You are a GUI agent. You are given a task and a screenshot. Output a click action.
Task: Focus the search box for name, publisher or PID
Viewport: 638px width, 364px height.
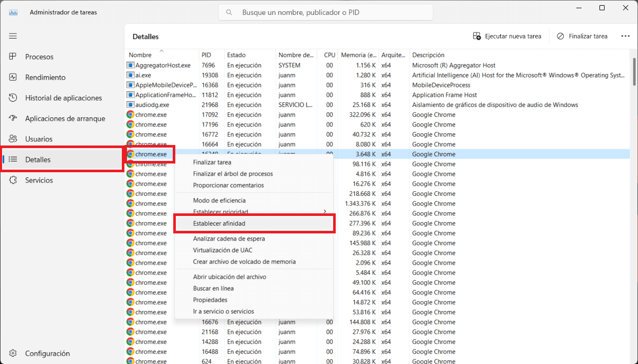[x=325, y=12]
